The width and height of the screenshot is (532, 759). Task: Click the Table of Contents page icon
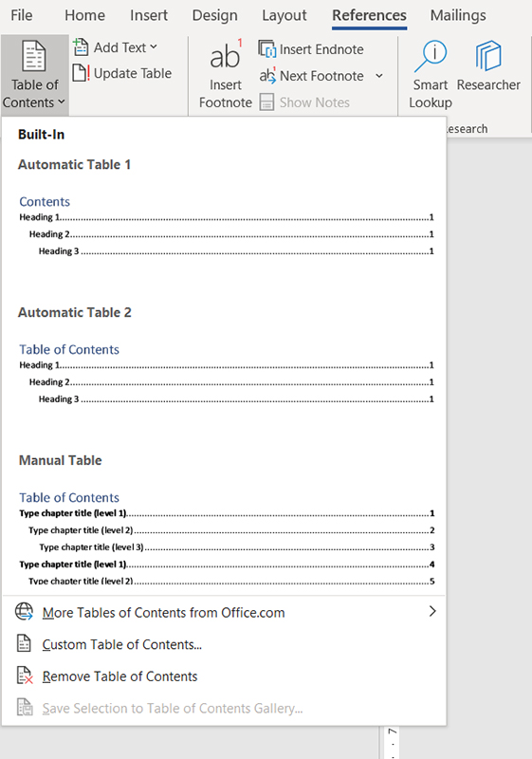click(34, 56)
